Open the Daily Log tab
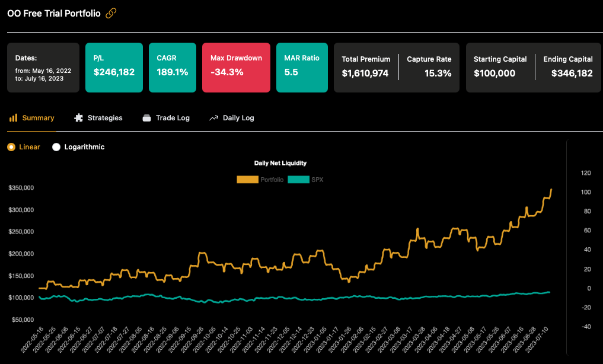The height and width of the screenshot is (364, 603). click(238, 118)
